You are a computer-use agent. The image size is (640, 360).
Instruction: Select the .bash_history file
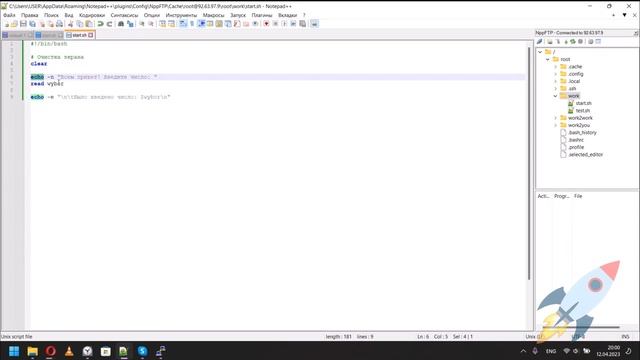click(582, 133)
